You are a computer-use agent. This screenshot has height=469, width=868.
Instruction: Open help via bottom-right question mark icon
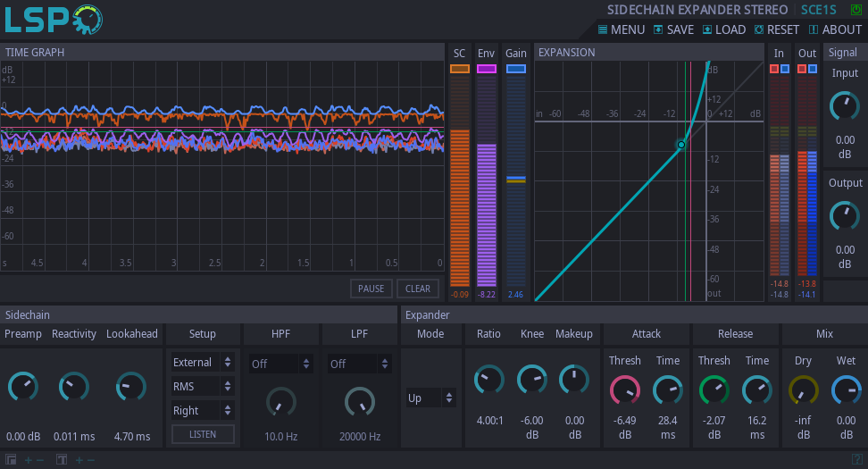click(x=857, y=459)
